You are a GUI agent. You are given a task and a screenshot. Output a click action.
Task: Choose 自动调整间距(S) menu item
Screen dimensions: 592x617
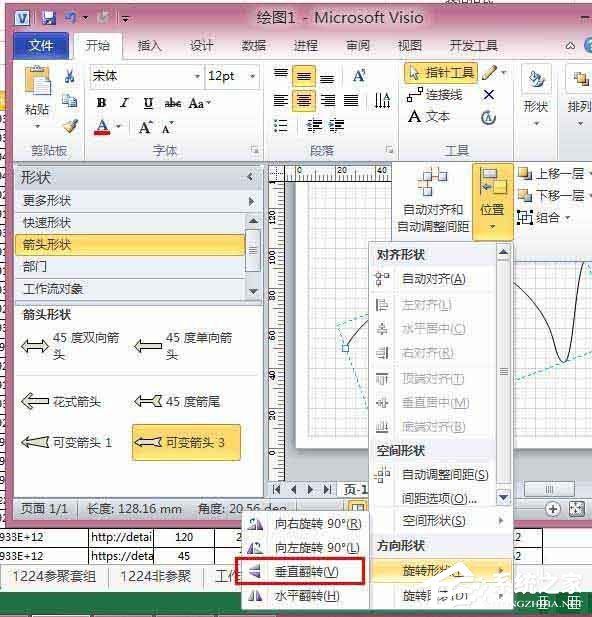point(433,475)
